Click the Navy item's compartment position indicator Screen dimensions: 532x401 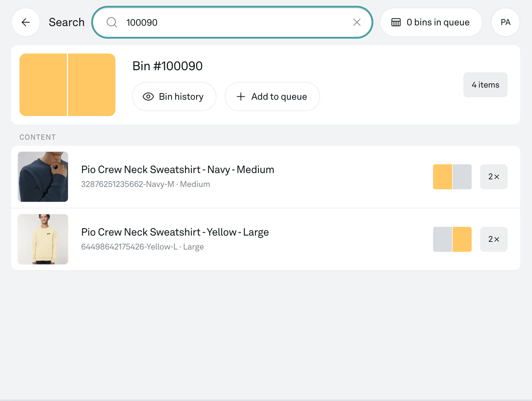(x=452, y=177)
